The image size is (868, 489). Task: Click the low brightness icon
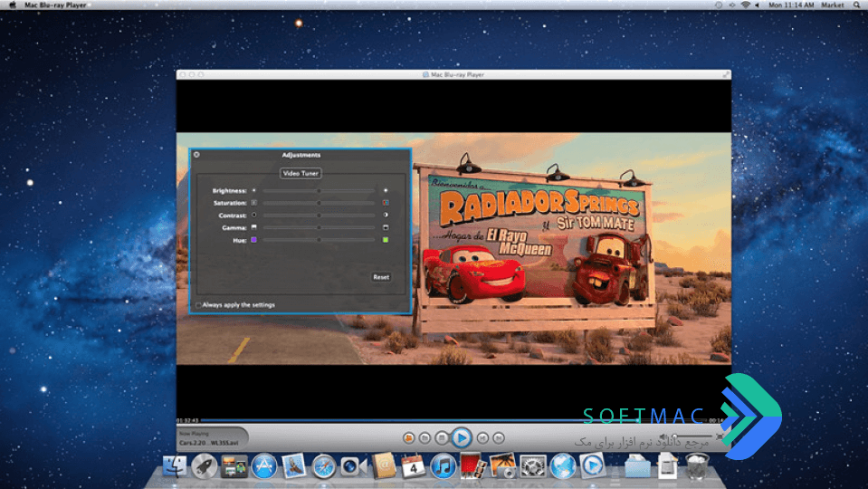(254, 190)
